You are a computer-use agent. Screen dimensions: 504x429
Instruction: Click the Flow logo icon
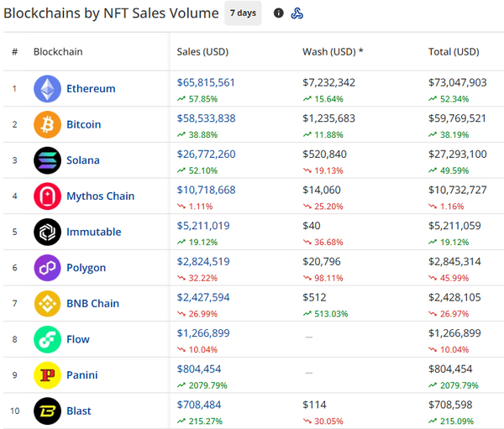(x=47, y=339)
